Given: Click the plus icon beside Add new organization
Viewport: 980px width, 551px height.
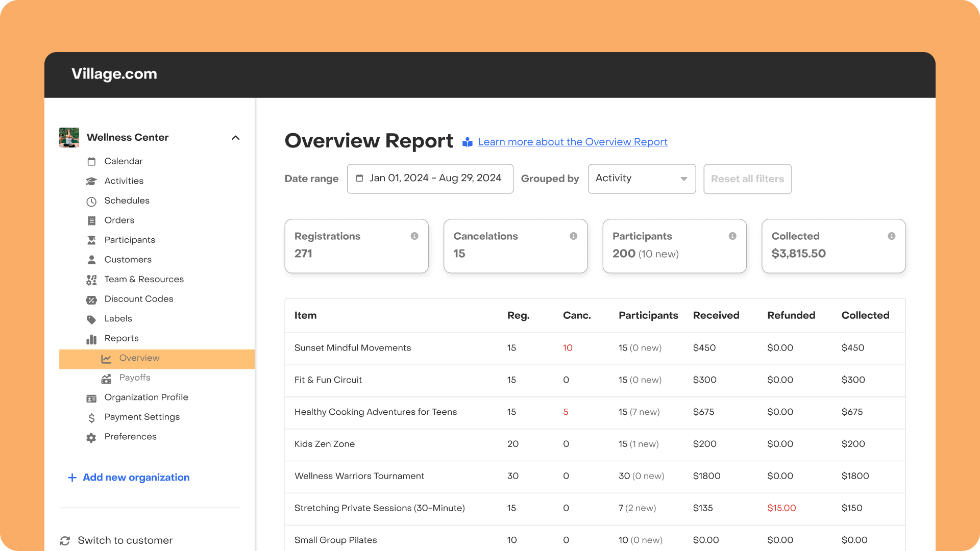Looking at the screenshot, I should click(72, 478).
